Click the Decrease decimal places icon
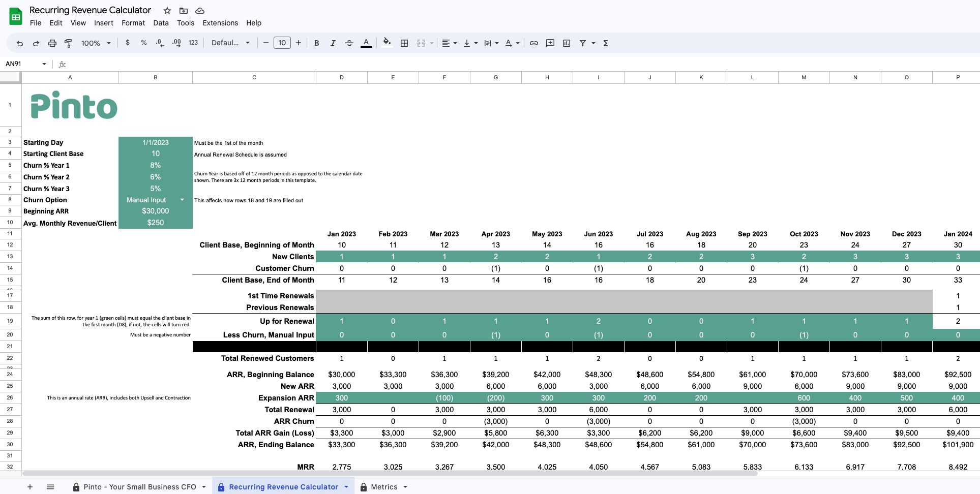The image size is (980, 494). click(160, 43)
